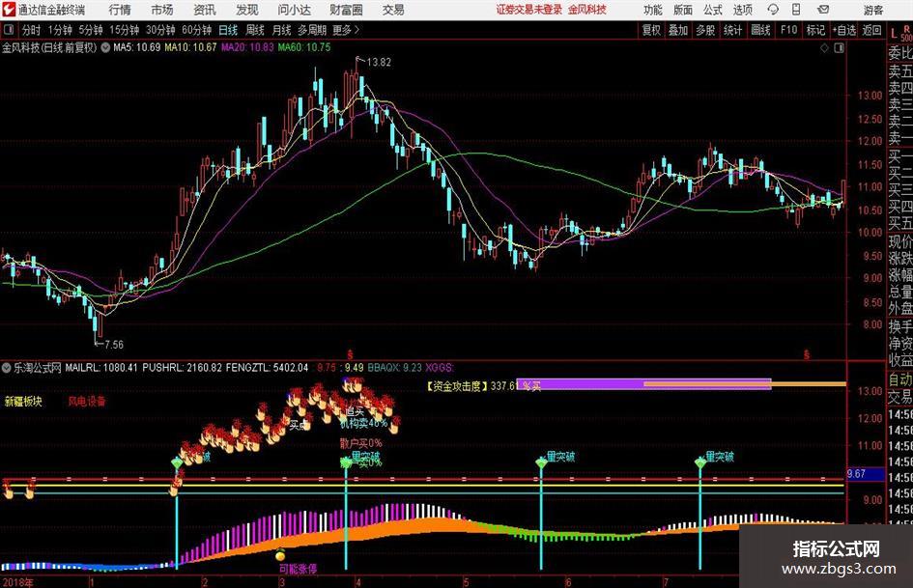Open 多周期 multi-period view
Viewport: 913px width, 588px height.
[x=312, y=30]
